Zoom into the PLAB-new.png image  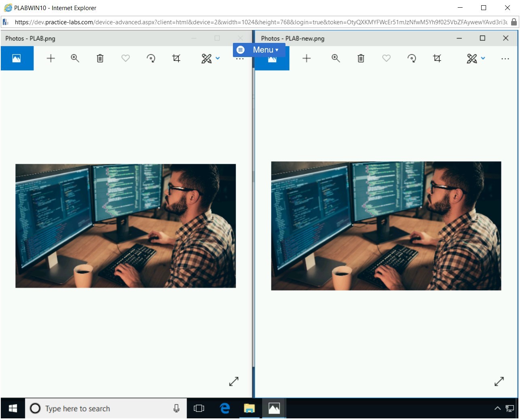point(336,58)
